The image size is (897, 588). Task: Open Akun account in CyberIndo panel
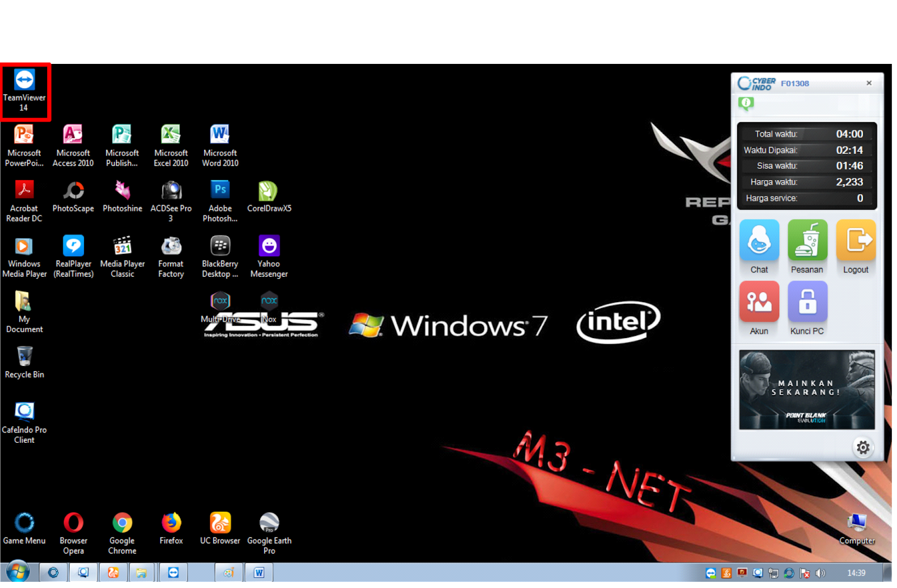pyautogui.click(x=759, y=308)
